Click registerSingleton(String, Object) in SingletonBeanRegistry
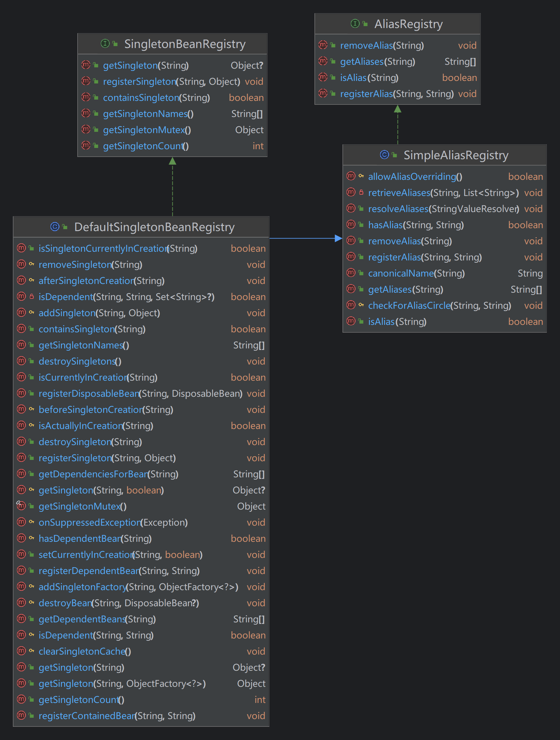This screenshot has width=560, height=740. tap(172, 81)
